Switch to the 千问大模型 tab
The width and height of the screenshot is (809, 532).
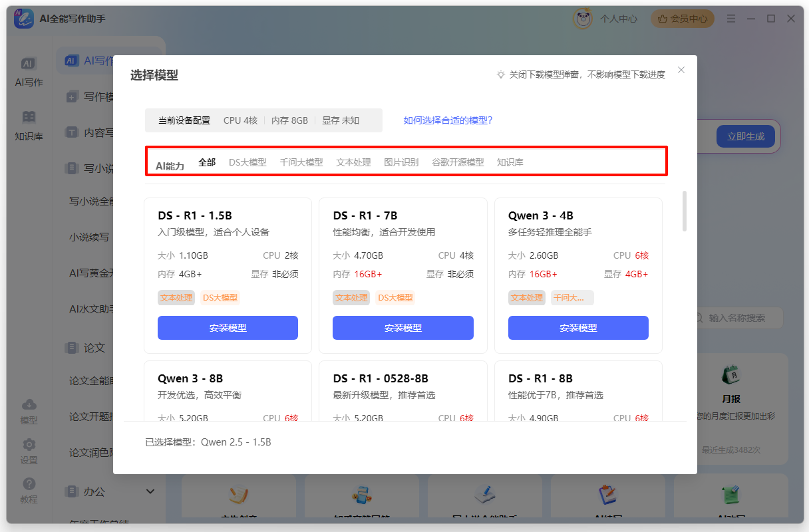click(x=301, y=162)
